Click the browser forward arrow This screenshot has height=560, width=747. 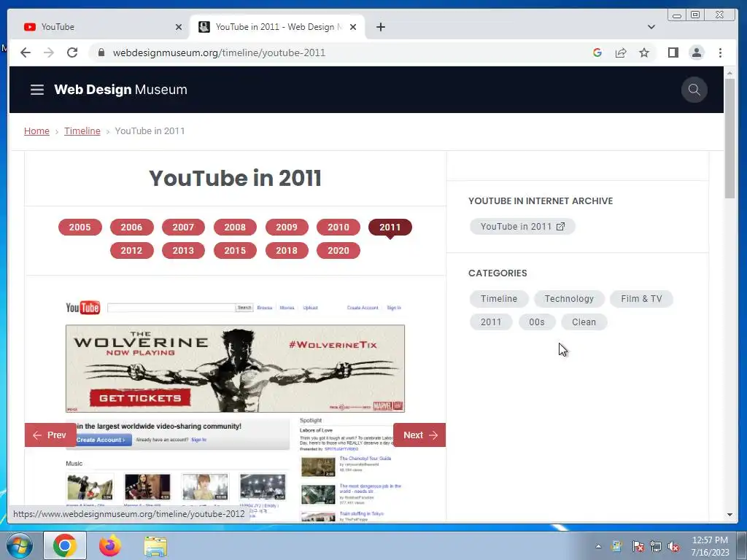pyautogui.click(x=49, y=52)
